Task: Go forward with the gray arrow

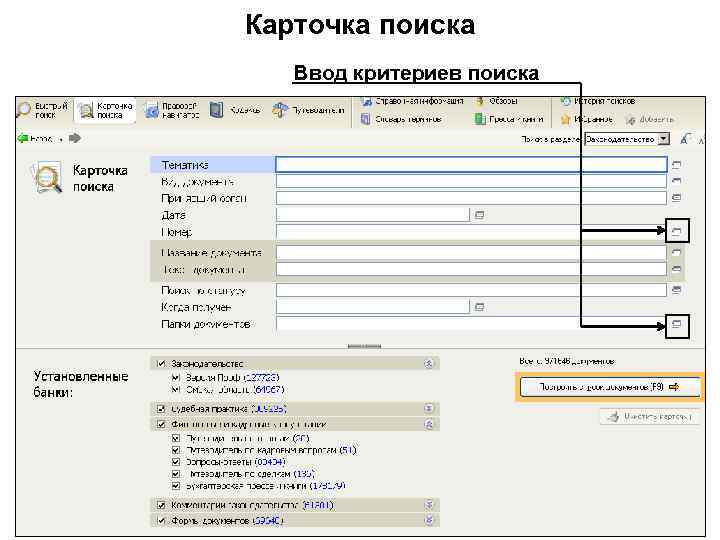Action: pyautogui.click(x=75, y=138)
